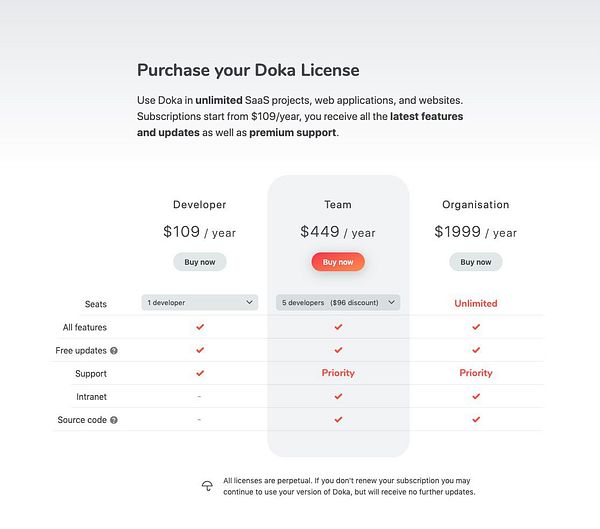Click Unlimited seats text for Organisation

(x=476, y=303)
